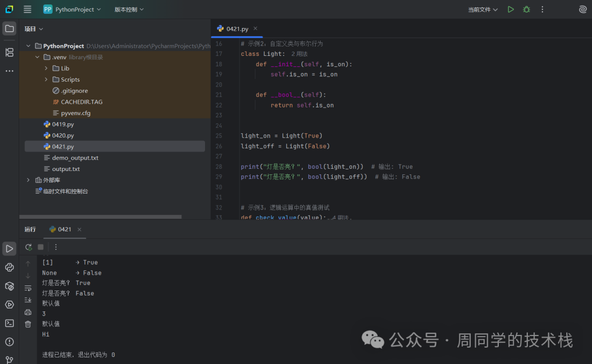Expand the Lib folder
592x364 pixels.
click(x=46, y=69)
